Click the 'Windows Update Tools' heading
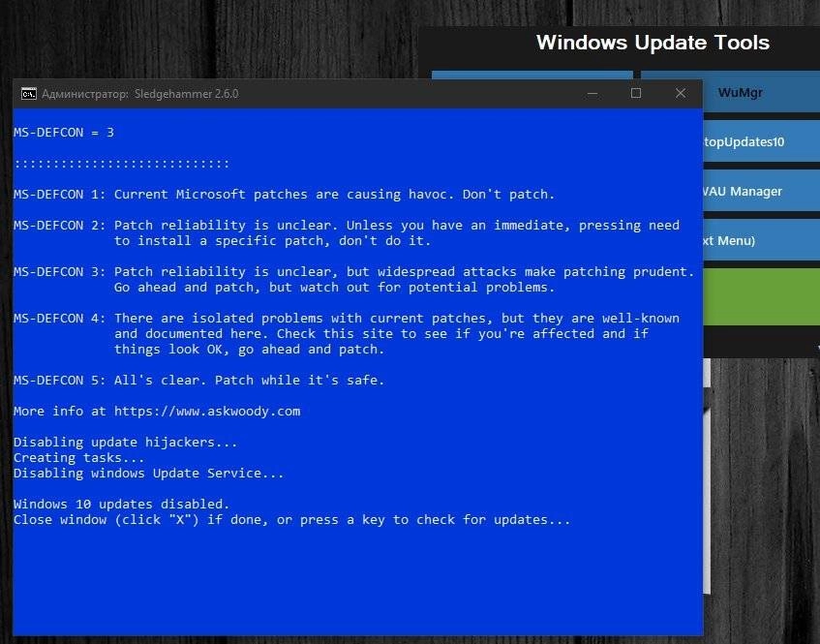This screenshot has width=820, height=644. pos(653,43)
